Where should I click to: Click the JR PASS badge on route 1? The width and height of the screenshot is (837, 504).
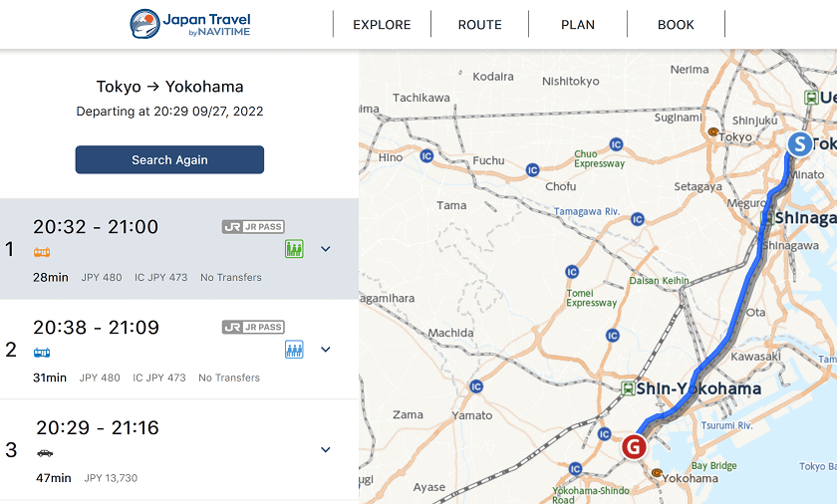pyautogui.click(x=253, y=227)
